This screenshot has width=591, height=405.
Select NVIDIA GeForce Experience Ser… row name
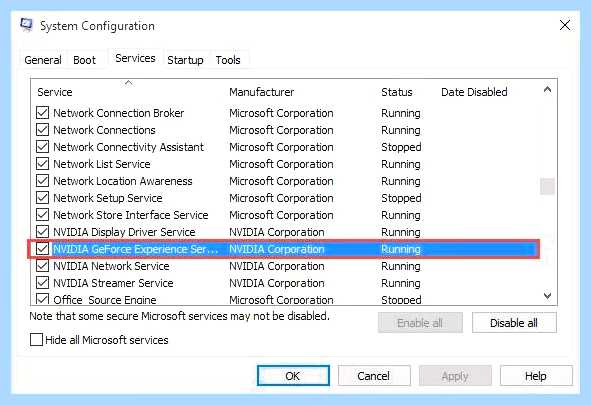[135, 249]
